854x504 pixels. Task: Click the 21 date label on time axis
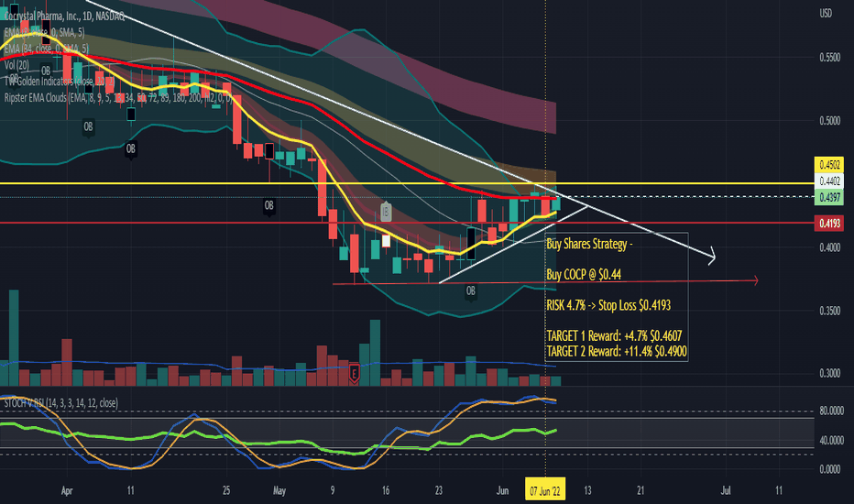[640, 491]
